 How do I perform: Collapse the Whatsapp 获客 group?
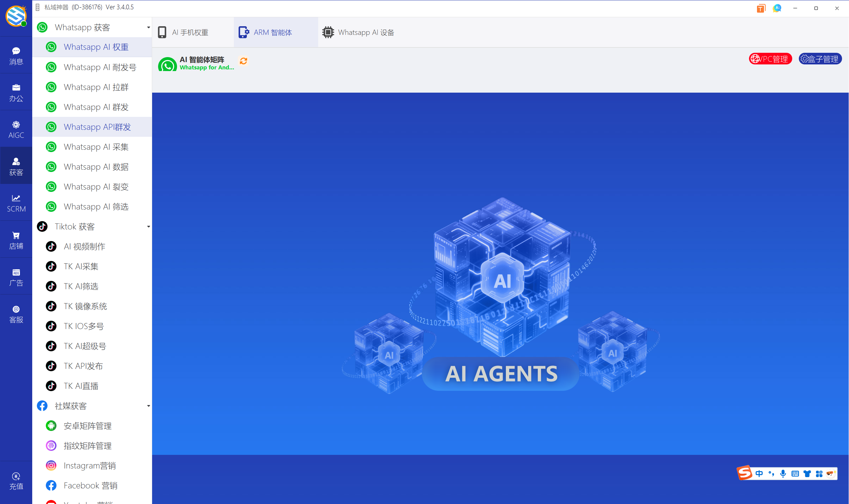[x=148, y=27]
